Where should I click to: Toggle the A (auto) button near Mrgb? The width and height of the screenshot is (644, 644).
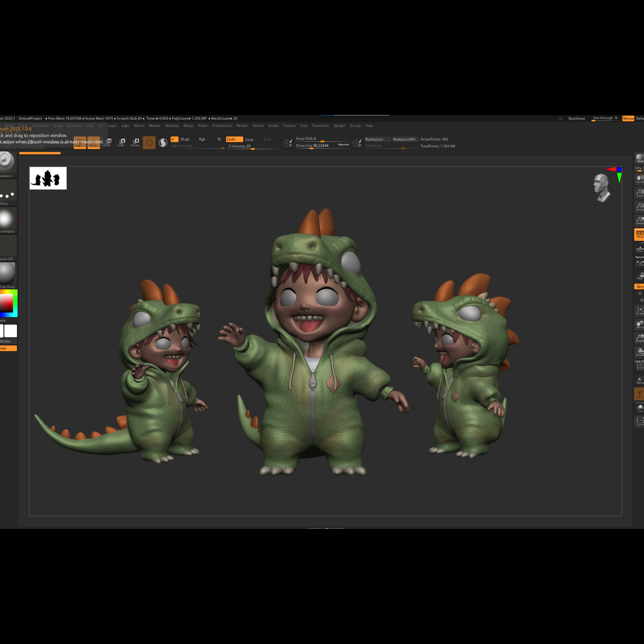[174, 139]
